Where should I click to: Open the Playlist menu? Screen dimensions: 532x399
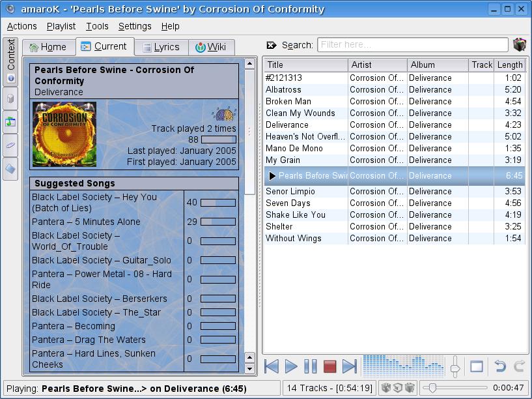coord(61,26)
